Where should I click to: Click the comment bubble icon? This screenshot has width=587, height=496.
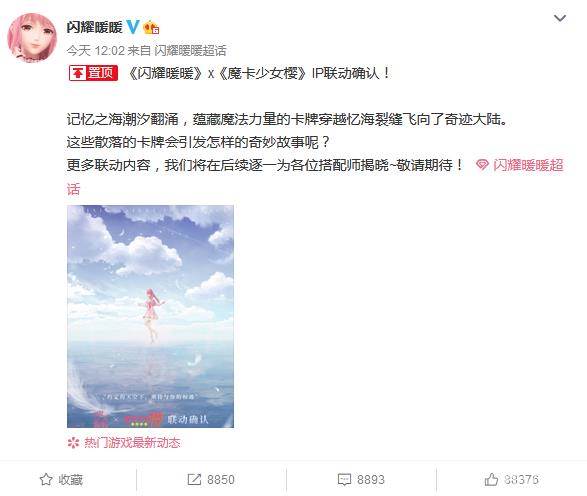click(344, 480)
